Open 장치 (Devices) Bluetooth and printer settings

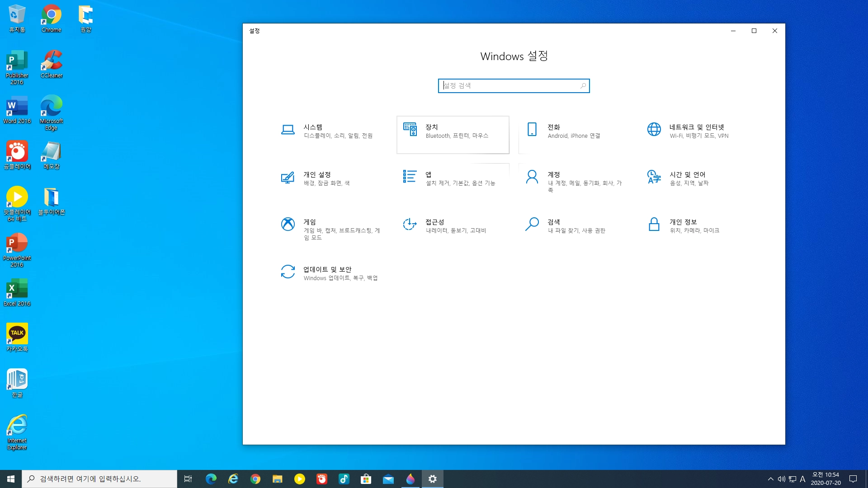[452, 131]
